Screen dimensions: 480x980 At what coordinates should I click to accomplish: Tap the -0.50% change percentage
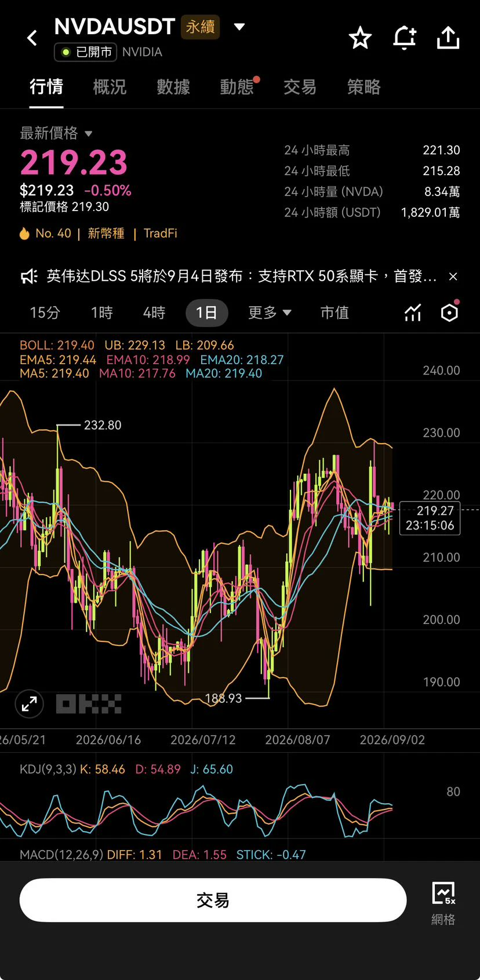click(108, 191)
